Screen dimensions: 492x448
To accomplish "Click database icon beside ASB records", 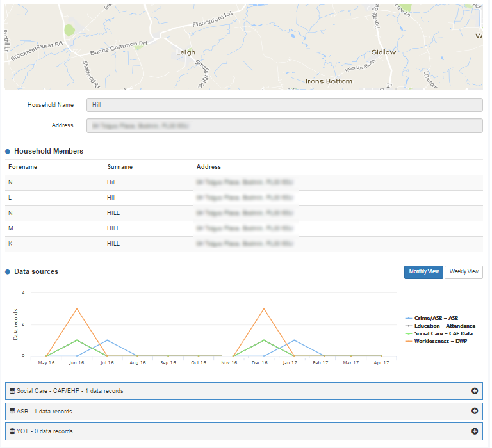I will [x=12, y=411].
